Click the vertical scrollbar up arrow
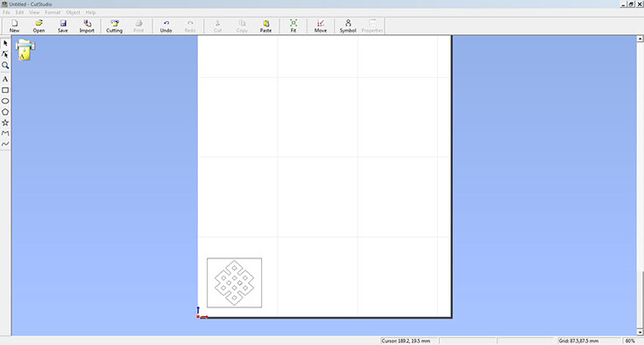This screenshot has width=644, height=345. tap(640, 39)
